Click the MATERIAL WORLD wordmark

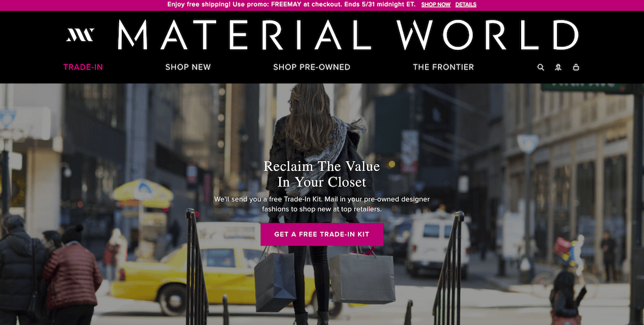348,35
